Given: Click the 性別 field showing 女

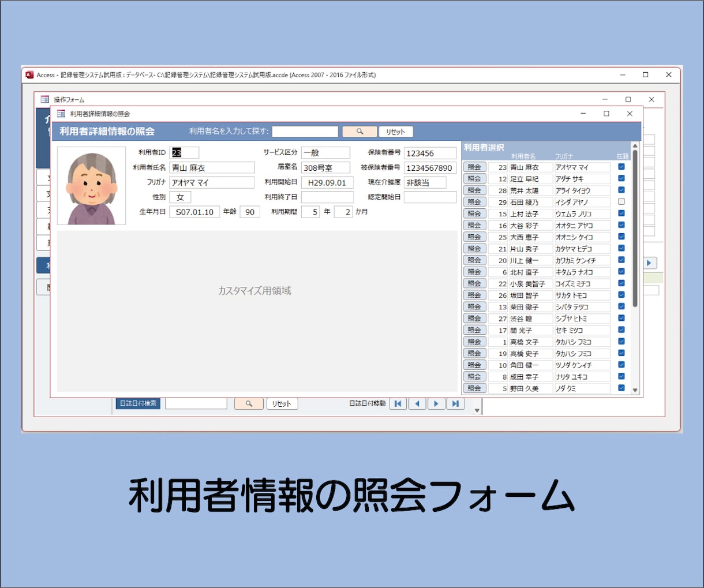Looking at the screenshot, I should 180,197.
